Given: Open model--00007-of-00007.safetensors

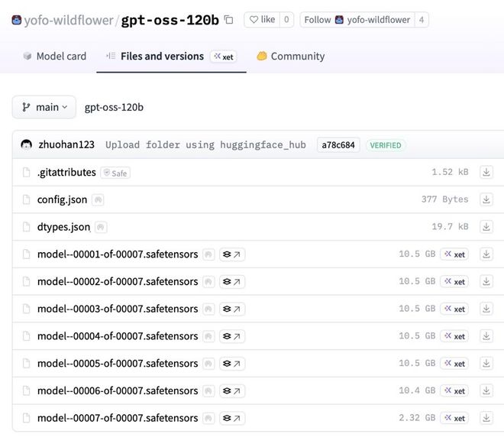Looking at the screenshot, I should click(x=118, y=419).
